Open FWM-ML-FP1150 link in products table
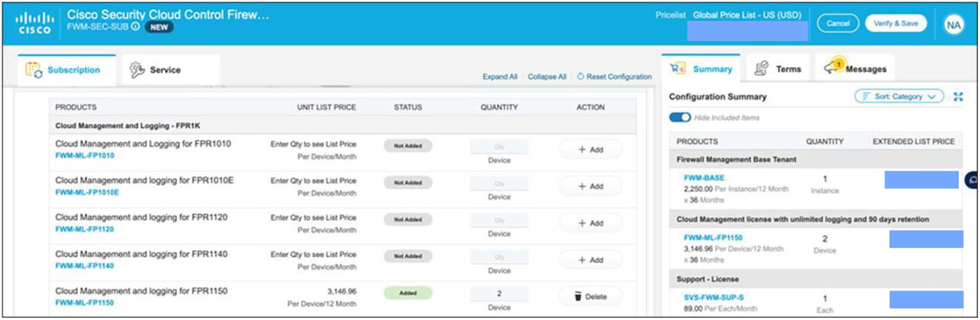This screenshot has width=980, height=320. [x=85, y=303]
